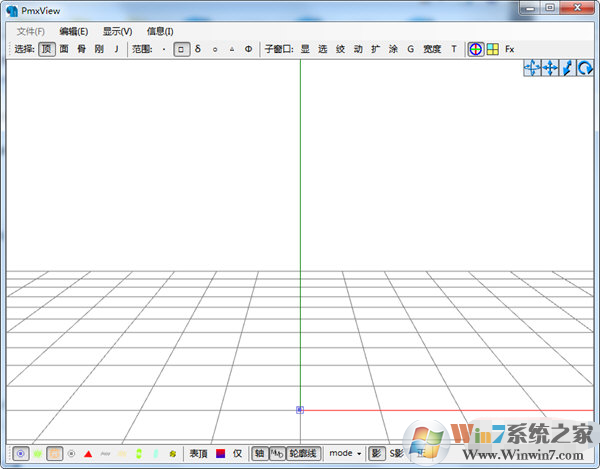Toggle the 轴 axis display button
This screenshot has width=600, height=469.
coord(259,454)
